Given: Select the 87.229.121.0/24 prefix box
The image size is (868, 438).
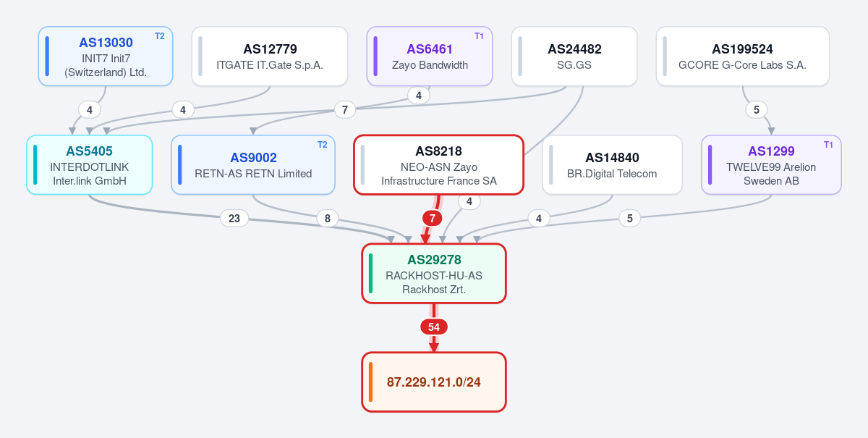Looking at the screenshot, I should point(434,382).
